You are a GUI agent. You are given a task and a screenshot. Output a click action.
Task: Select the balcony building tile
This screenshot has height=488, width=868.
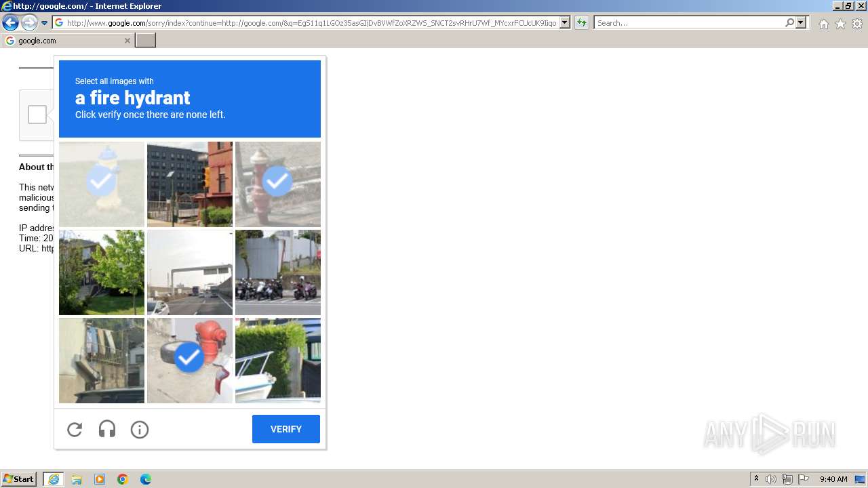pos(102,361)
